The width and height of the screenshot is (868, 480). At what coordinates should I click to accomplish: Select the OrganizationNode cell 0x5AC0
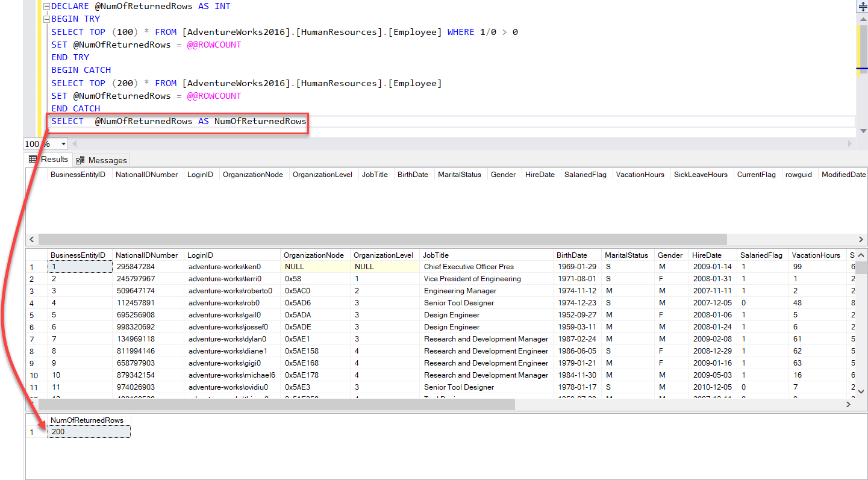point(315,291)
